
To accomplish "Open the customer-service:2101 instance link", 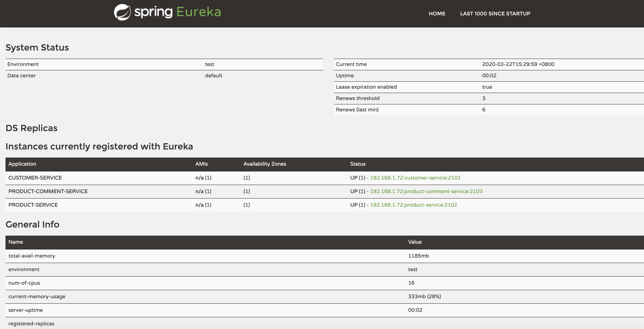I will click(x=415, y=178).
